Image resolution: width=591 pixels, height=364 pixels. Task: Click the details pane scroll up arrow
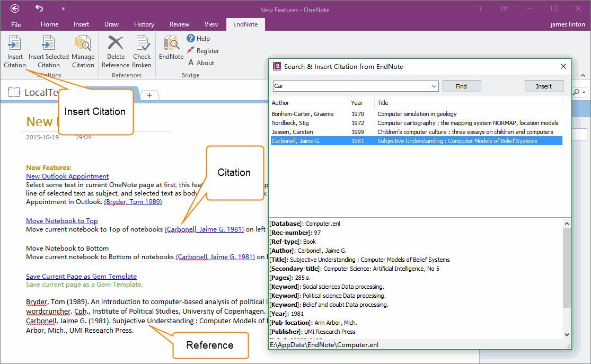567,224
